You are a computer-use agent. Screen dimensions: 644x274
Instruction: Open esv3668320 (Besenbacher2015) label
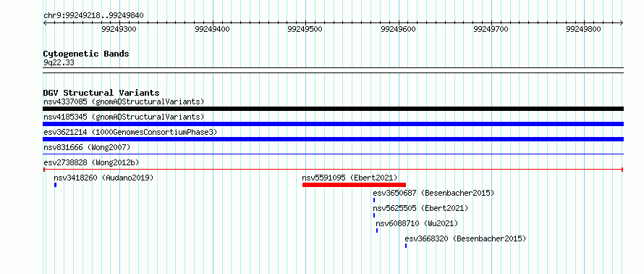[x=465, y=238]
